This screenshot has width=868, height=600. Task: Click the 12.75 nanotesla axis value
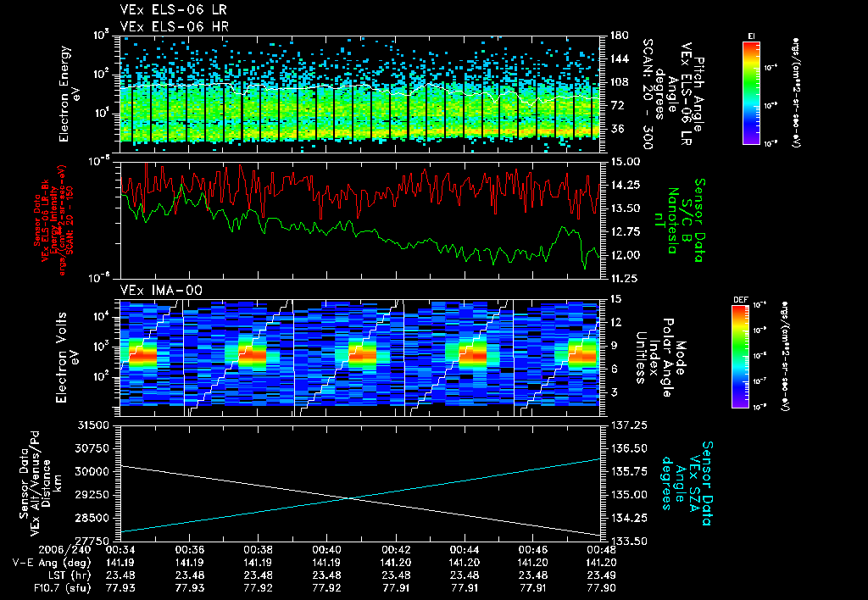(x=625, y=231)
